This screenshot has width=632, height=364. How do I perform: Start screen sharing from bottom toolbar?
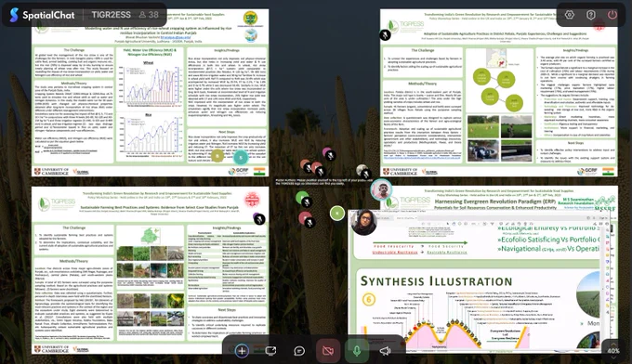tap(270, 351)
